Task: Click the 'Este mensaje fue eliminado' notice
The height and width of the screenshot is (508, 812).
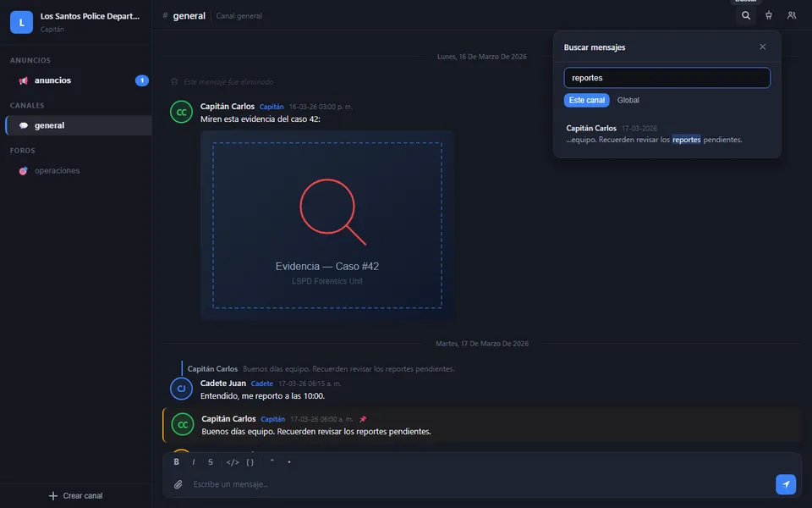Action: 228,82
